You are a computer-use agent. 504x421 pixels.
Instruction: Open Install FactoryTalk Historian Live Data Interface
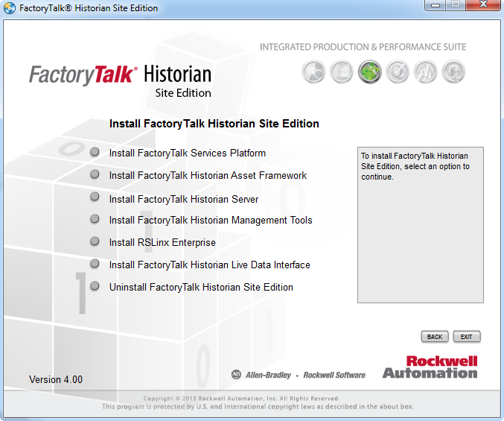[210, 265]
